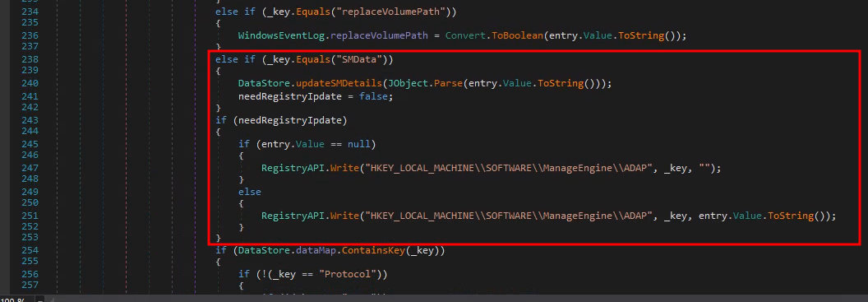Click line number 256 in gutter
Screen dimensions: 868x302
tap(30, 274)
